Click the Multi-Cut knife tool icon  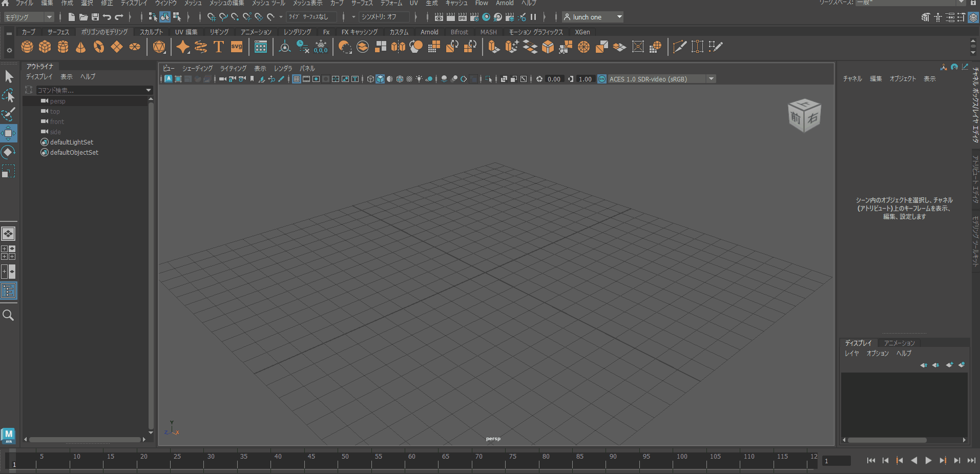click(679, 47)
